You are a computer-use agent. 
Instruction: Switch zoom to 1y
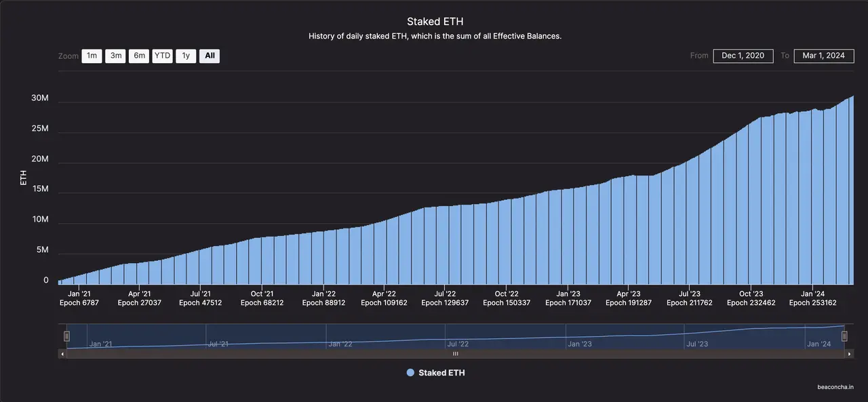click(186, 56)
